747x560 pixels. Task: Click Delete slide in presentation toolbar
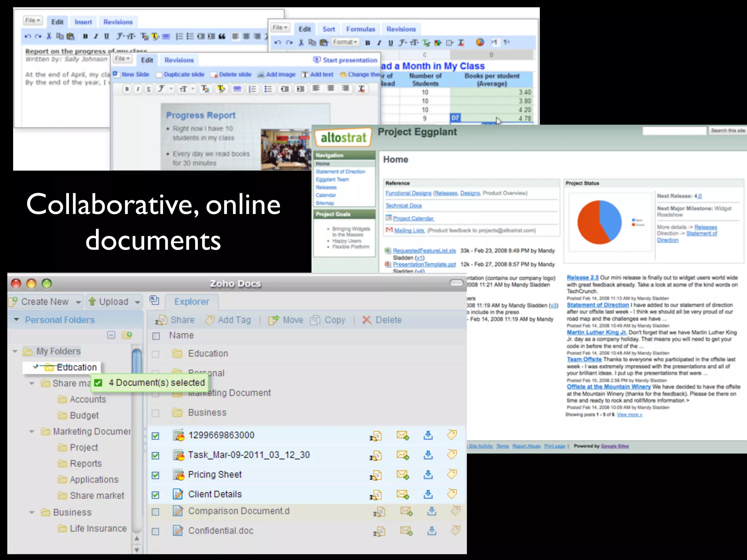pyautogui.click(x=231, y=74)
